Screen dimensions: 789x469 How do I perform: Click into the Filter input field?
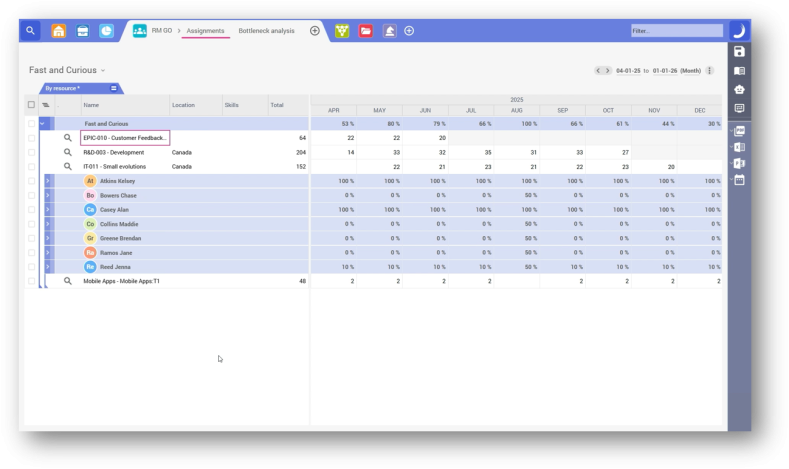(677, 31)
